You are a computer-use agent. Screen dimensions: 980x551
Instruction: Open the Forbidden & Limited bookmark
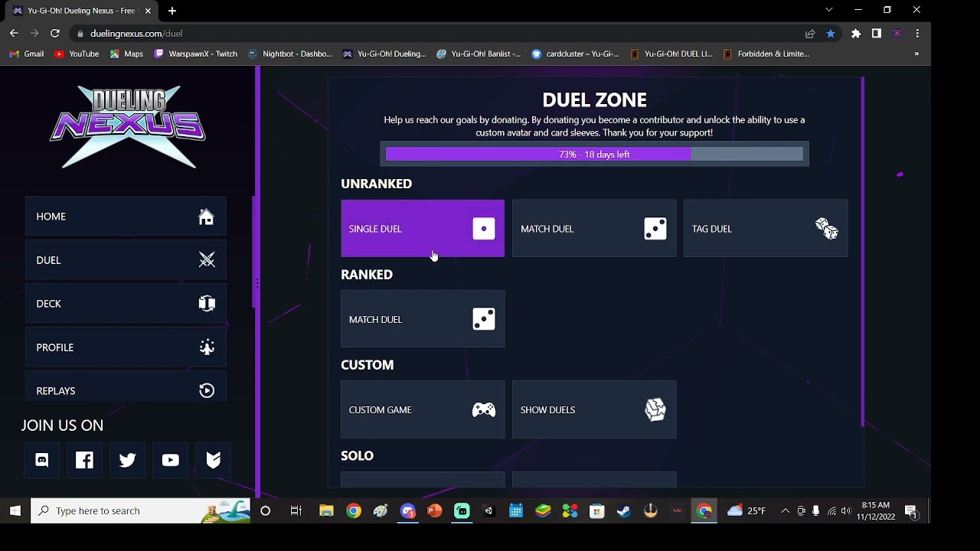[x=766, y=54]
